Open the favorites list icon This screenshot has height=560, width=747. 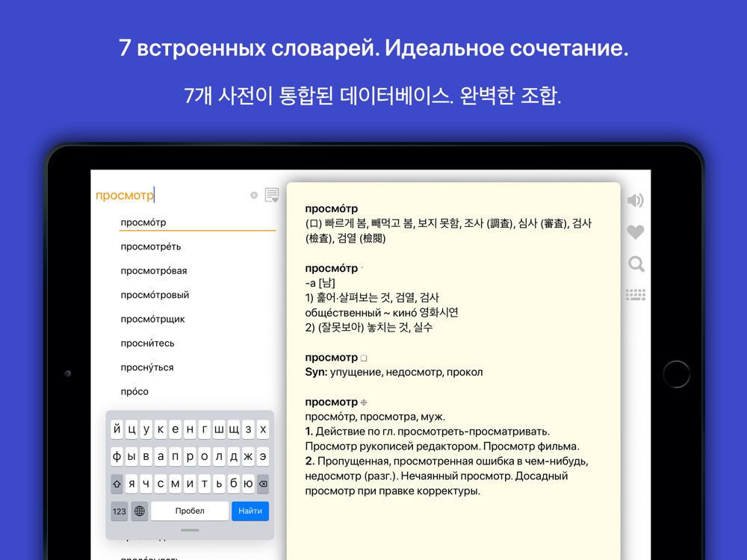tap(272, 195)
